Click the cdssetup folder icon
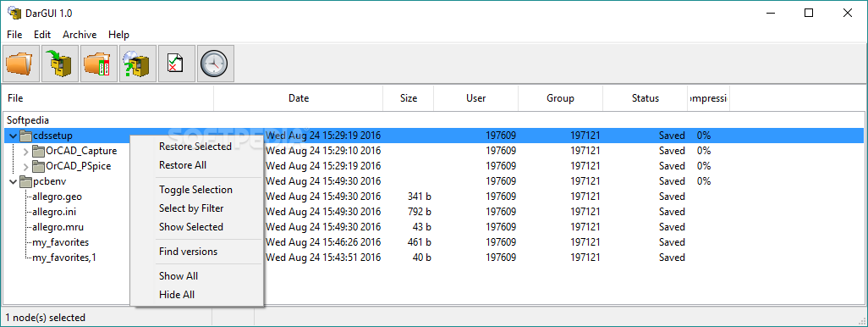This screenshot has width=868, height=327. (x=26, y=136)
